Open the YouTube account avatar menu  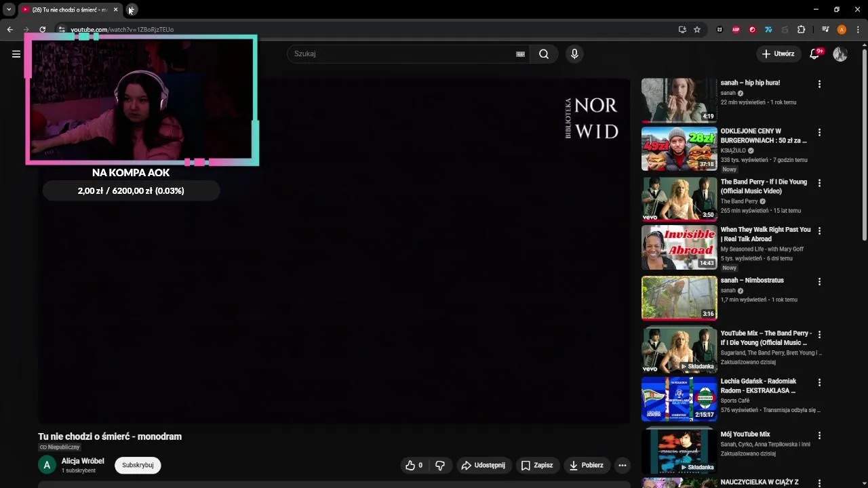click(840, 54)
